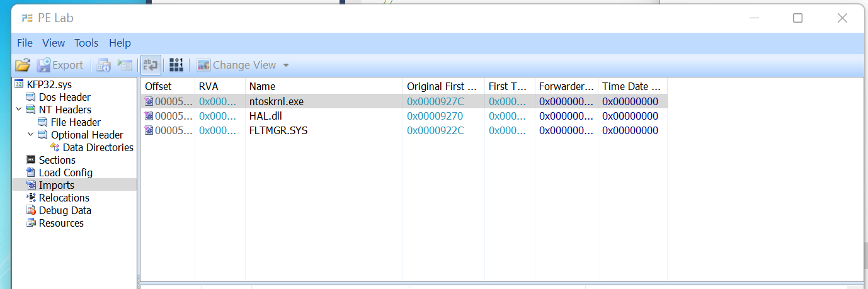The image size is (868, 289).
Task: Sort by the Forwarder column header
Action: pos(567,86)
